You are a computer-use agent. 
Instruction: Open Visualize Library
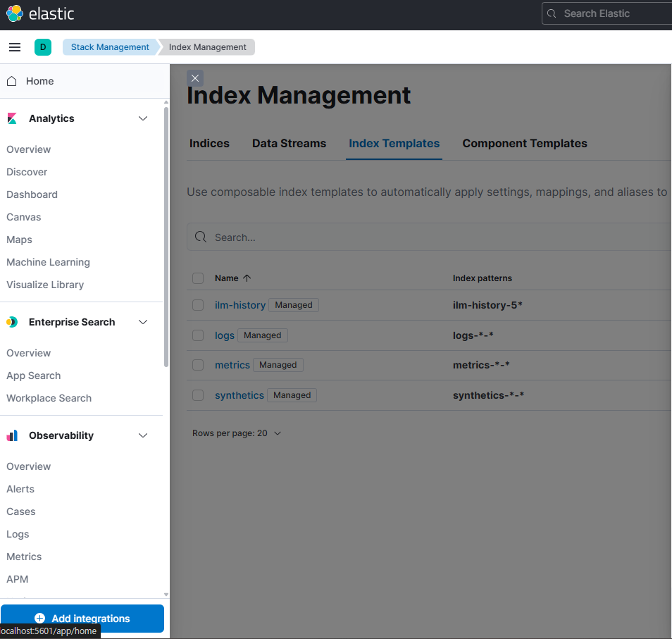coord(45,285)
